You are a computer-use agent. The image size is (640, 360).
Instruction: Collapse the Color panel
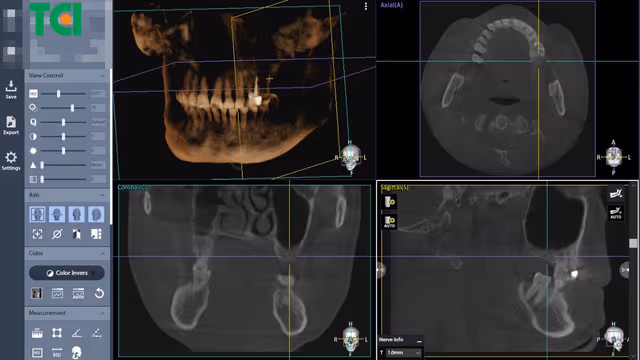click(102, 254)
